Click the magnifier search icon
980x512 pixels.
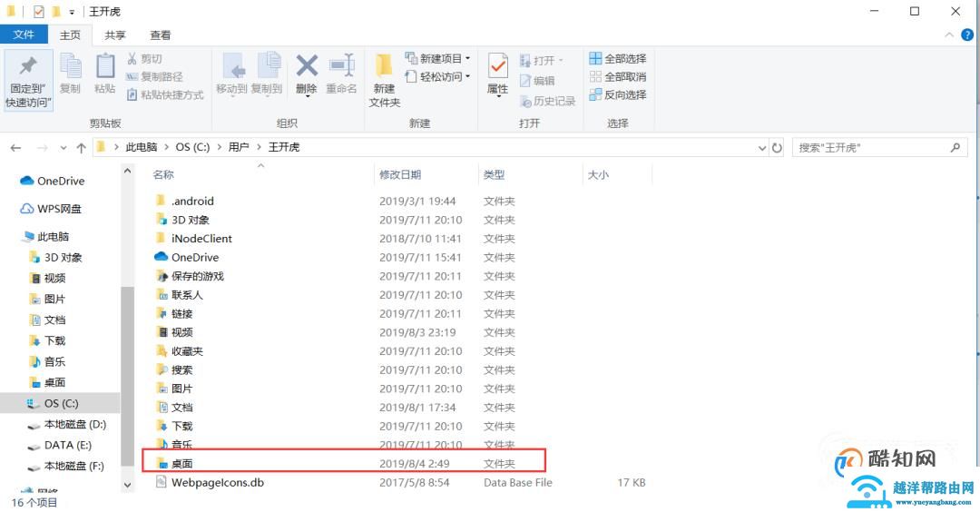pos(955,148)
